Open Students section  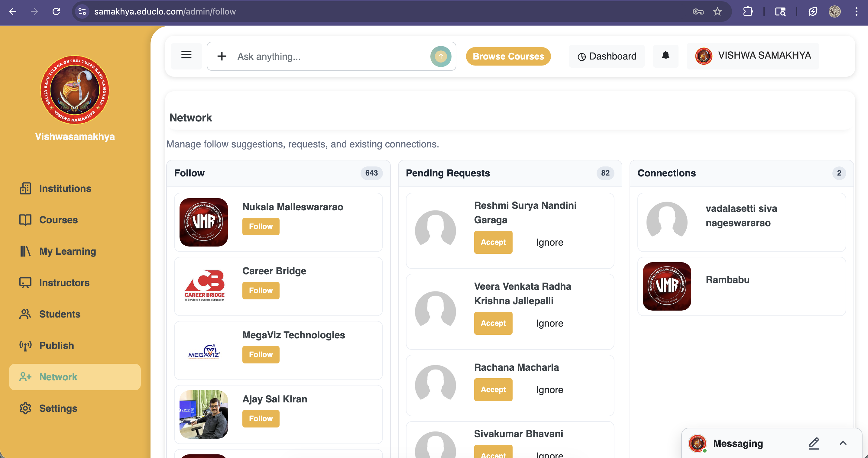75,314
